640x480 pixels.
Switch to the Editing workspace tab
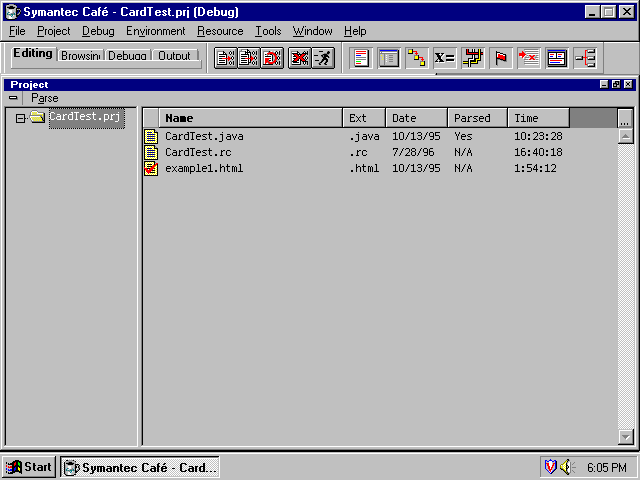pos(33,53)
